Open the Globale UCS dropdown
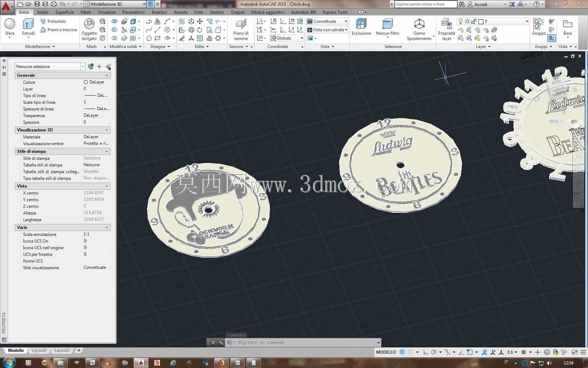588x368 pixels. pyautogui.click(x=287, y=38)
